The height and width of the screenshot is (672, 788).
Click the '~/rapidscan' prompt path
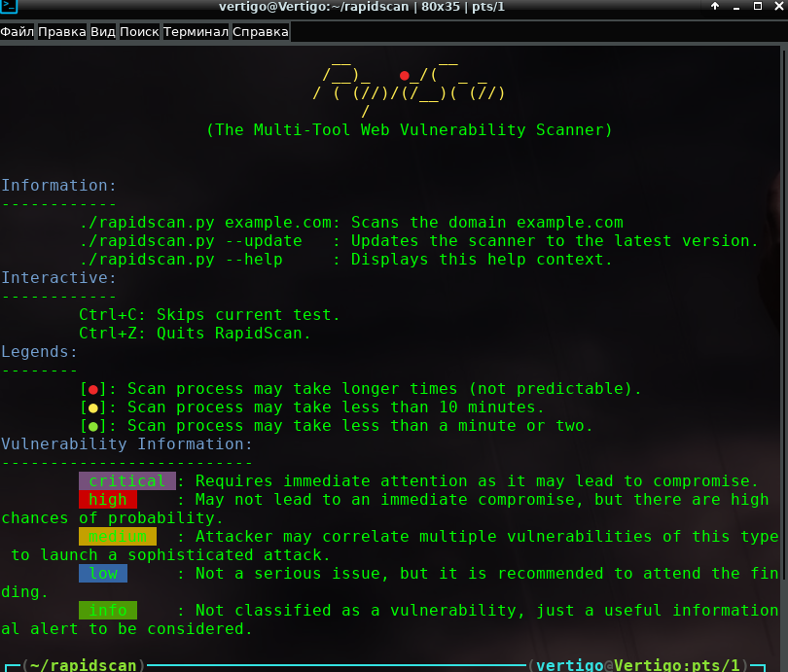coord(84,665)
